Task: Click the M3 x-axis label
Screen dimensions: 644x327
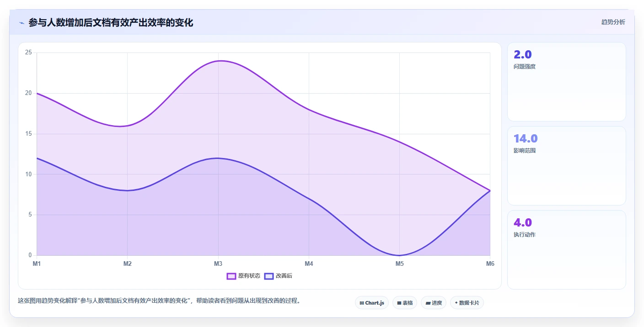Action: pyautogui.click(x=218, y=264)
